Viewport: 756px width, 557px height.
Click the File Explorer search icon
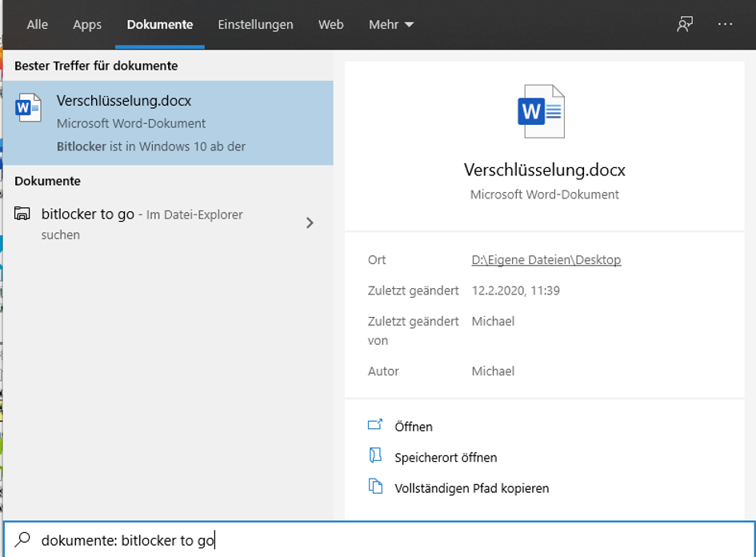tap(23, 214)
